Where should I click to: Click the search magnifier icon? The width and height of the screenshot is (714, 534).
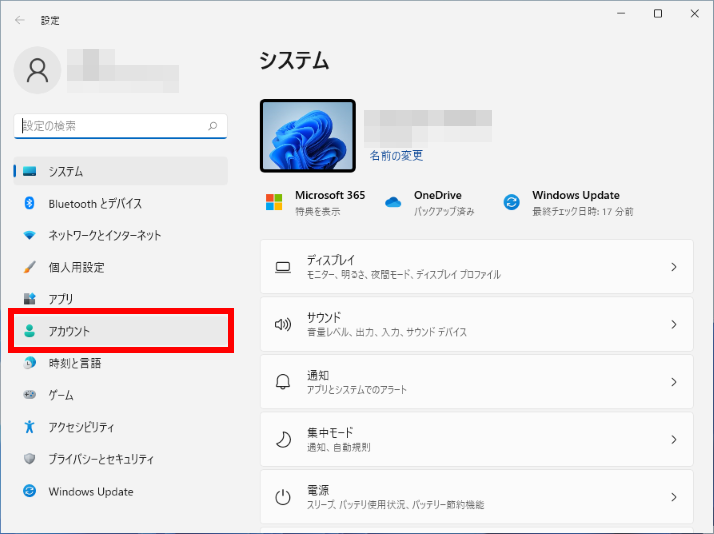(213, 126)
